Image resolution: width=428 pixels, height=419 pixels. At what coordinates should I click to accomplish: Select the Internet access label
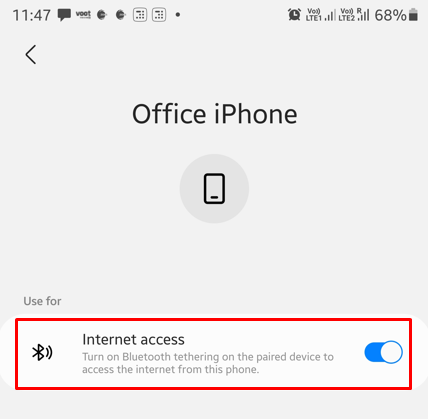tap(133, 340)
